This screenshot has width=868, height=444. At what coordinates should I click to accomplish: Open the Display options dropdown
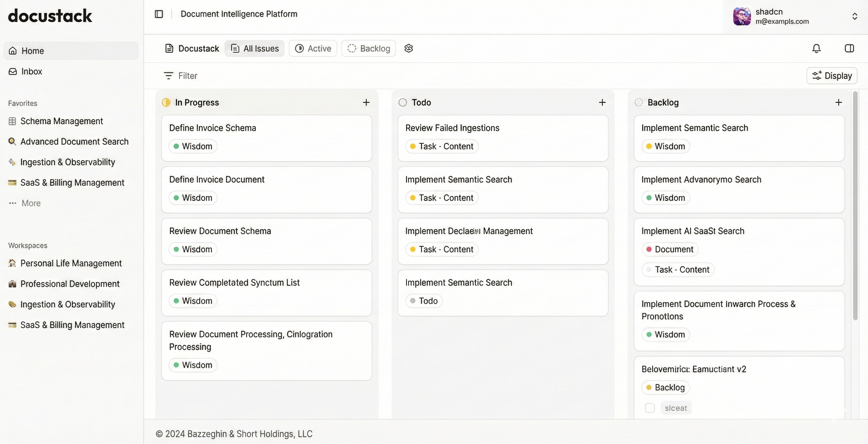coord(831,75)
